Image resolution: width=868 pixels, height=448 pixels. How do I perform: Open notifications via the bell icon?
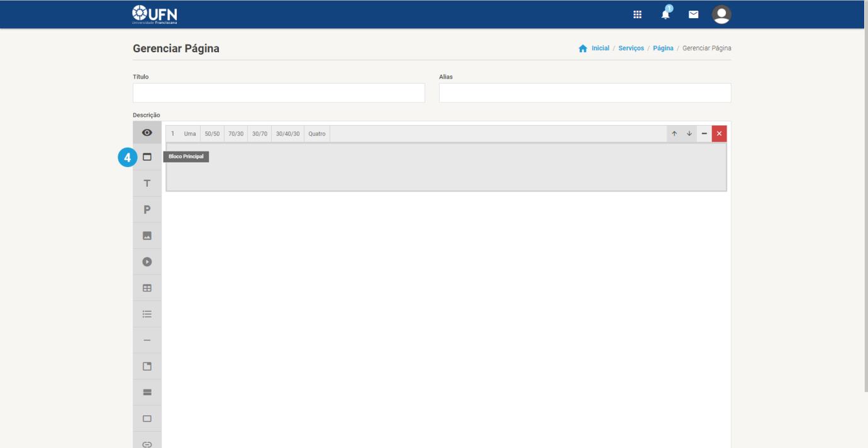(x=665, y=14)
